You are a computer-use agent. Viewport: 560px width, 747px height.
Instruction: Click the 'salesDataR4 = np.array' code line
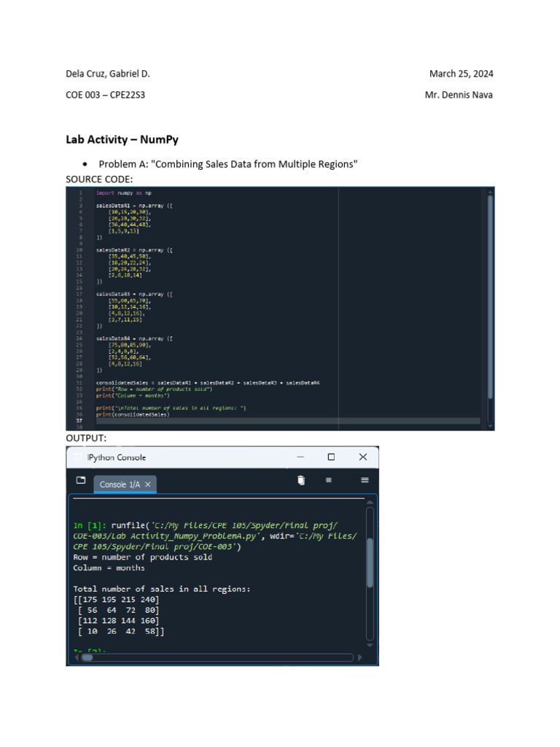pyautogui.click(x=134, y=338)
